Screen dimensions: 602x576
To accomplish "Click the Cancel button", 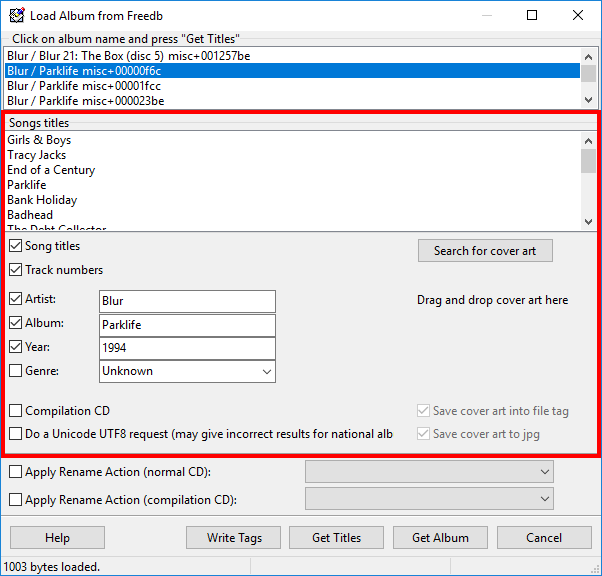I will click(x=544, y=538).
